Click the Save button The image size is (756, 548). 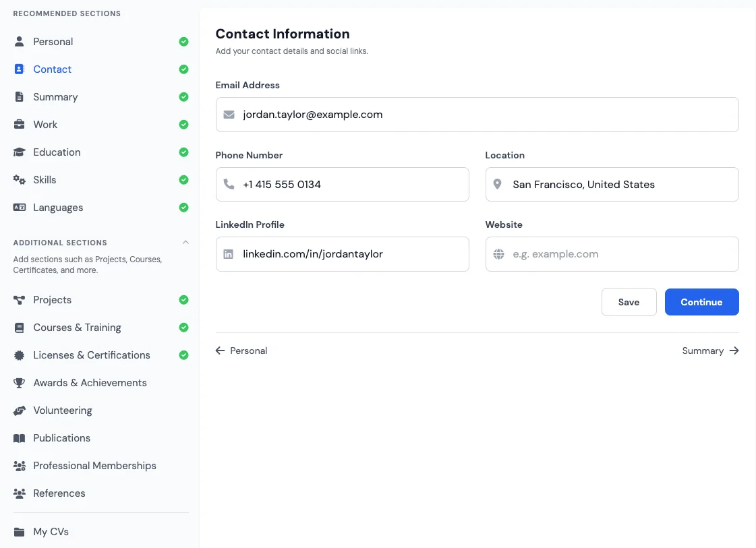click(629, 302)
